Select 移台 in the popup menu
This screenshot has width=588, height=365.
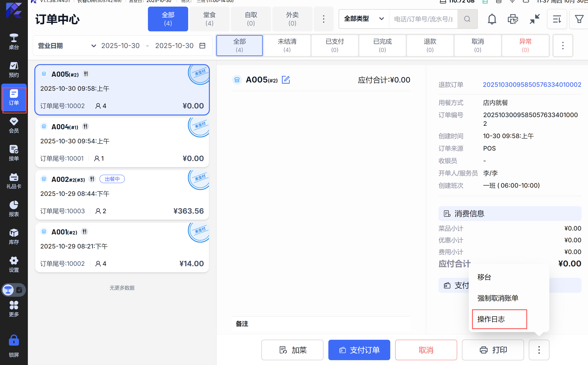coord(484,277)
